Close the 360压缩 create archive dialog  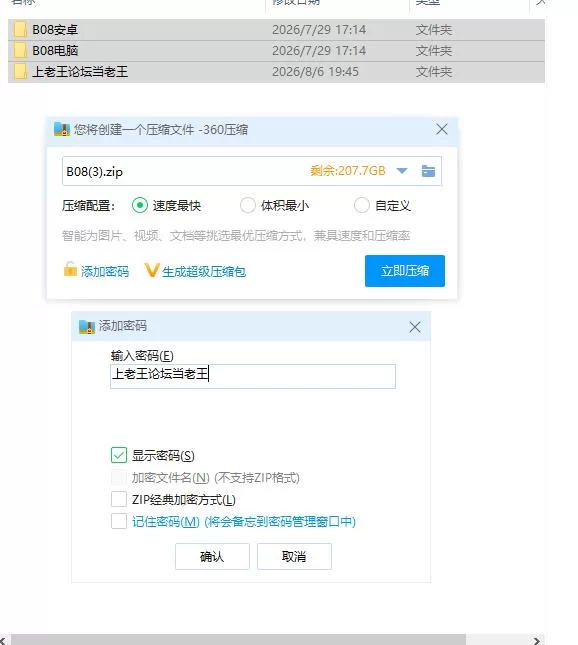point(442,129)
